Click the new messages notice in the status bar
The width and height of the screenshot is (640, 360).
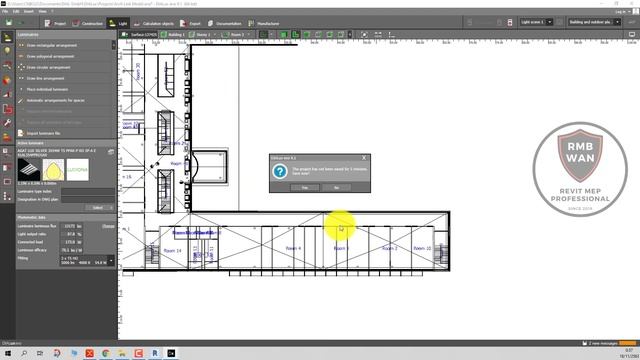[602, 343]
